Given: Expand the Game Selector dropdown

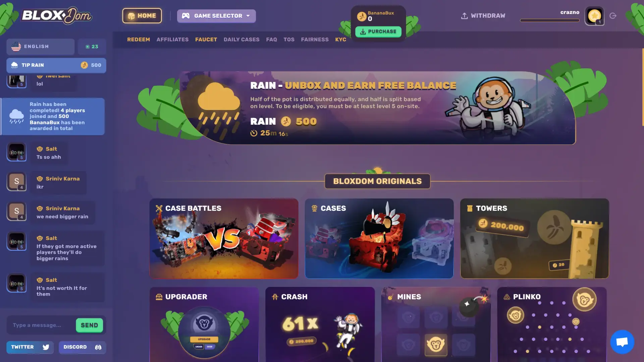Looking at the screenshot, I should click(216, 16).
